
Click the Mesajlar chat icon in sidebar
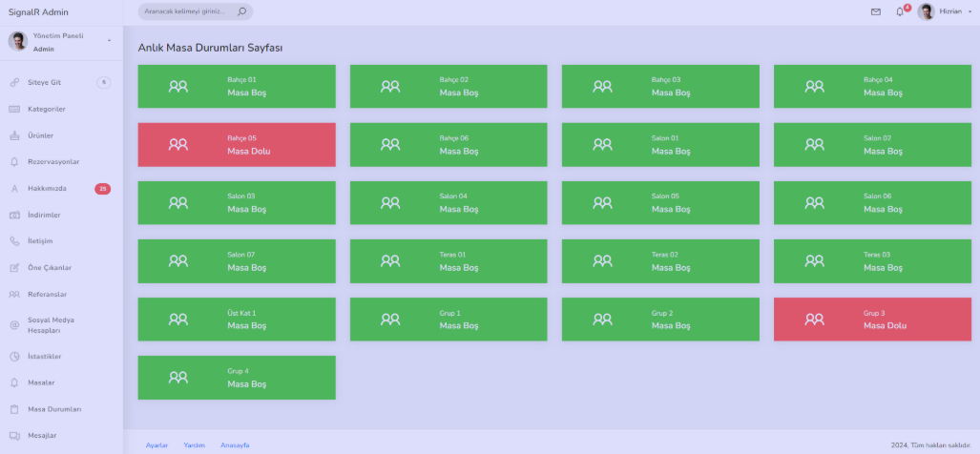click(14, 435)
